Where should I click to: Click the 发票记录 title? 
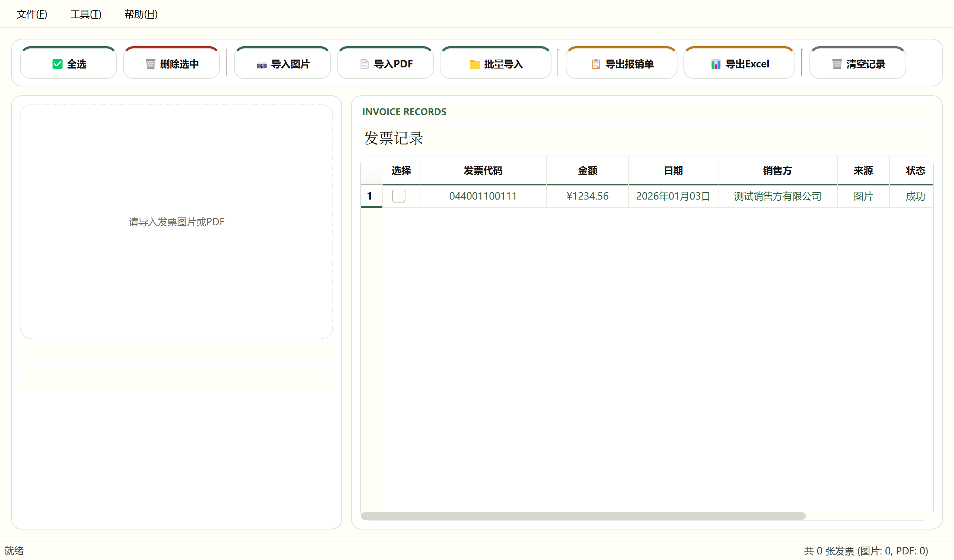[393, 138]
